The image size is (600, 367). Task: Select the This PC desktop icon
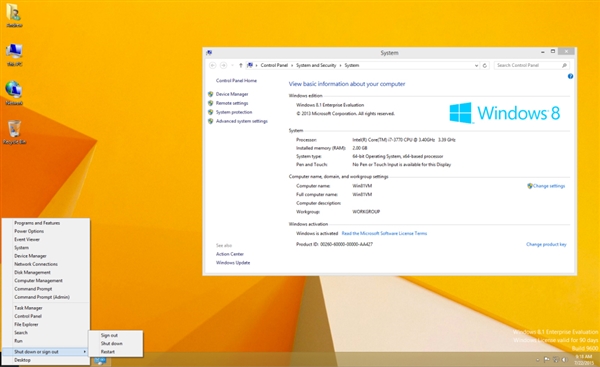coord(14,54)
